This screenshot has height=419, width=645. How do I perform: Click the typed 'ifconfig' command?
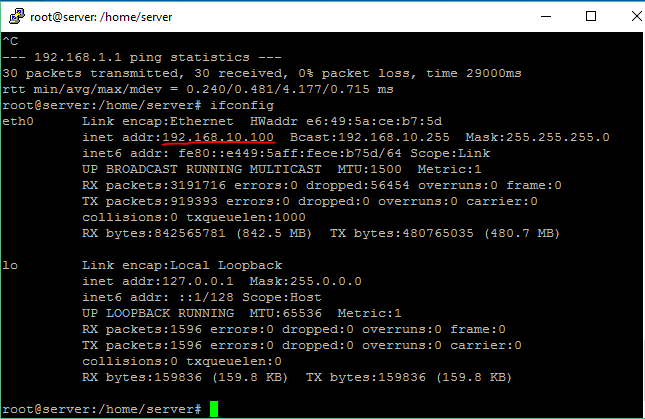(x=242, y=105)
